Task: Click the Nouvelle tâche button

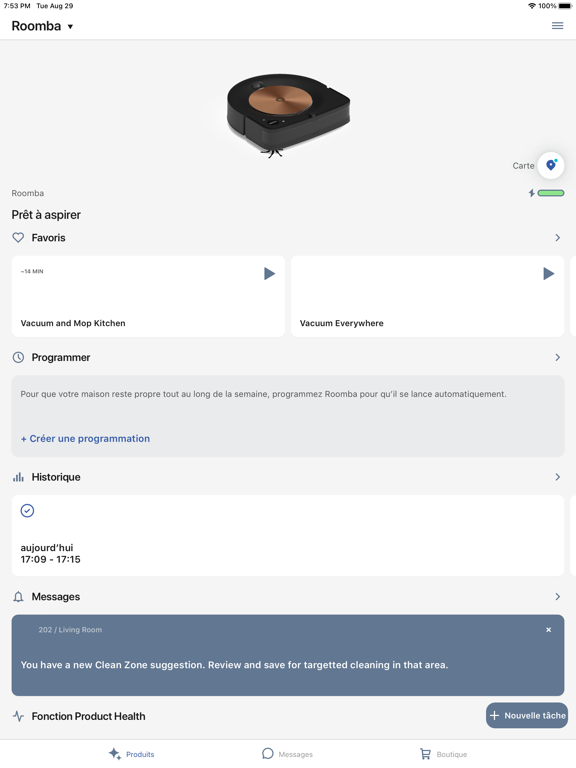Action: pyautogui.click(x=527, y=716)
